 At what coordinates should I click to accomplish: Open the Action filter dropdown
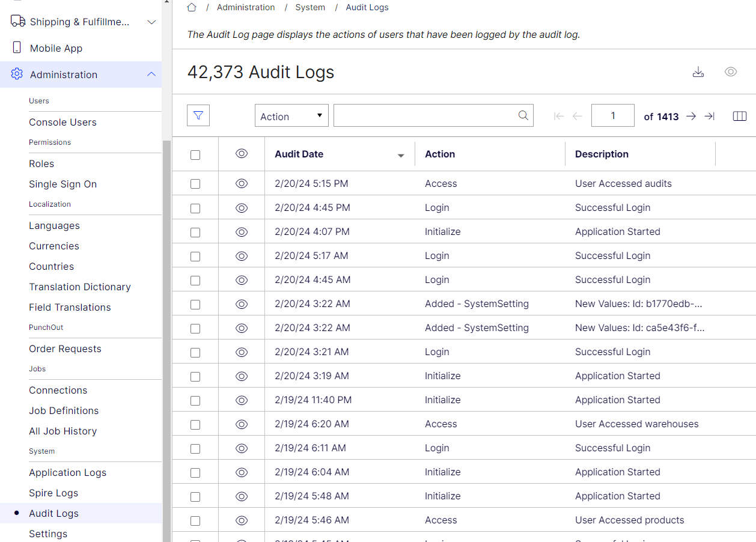pos(291,115)
